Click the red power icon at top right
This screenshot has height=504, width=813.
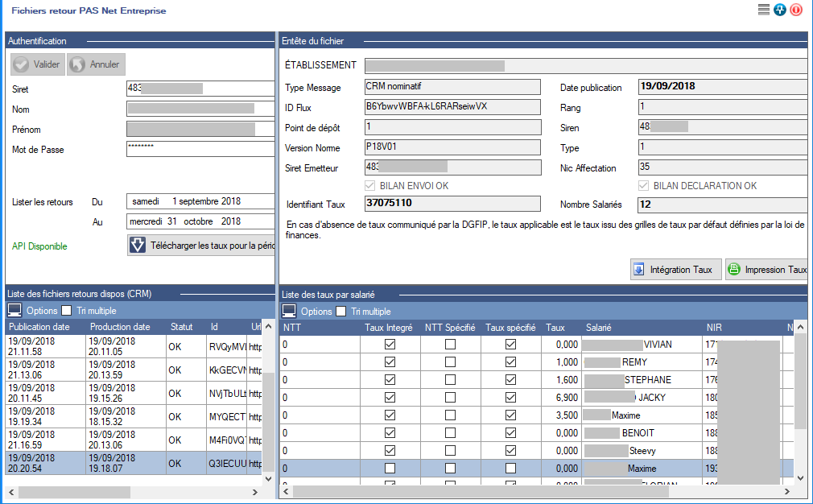tap(796, 10)
